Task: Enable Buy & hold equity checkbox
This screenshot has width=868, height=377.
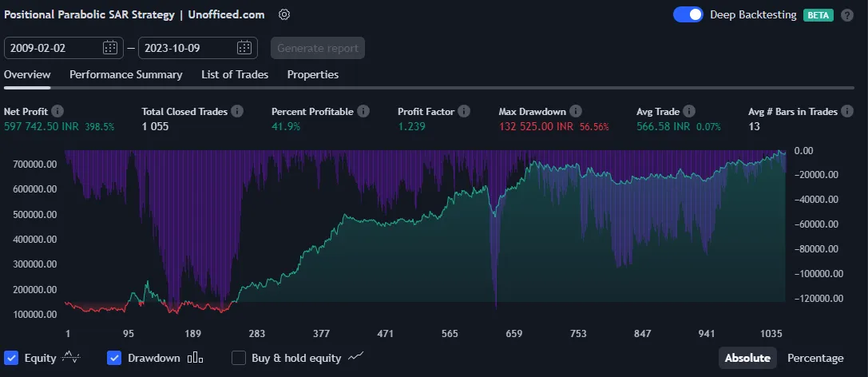Action: [238, 358]
